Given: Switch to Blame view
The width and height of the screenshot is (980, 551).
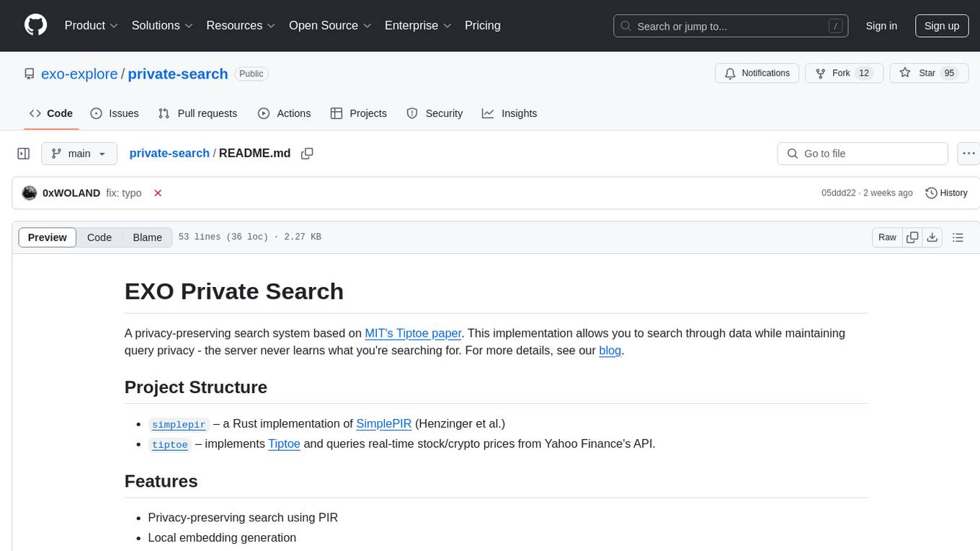Looking at the screenshot, I should click(x=148, y=237).
